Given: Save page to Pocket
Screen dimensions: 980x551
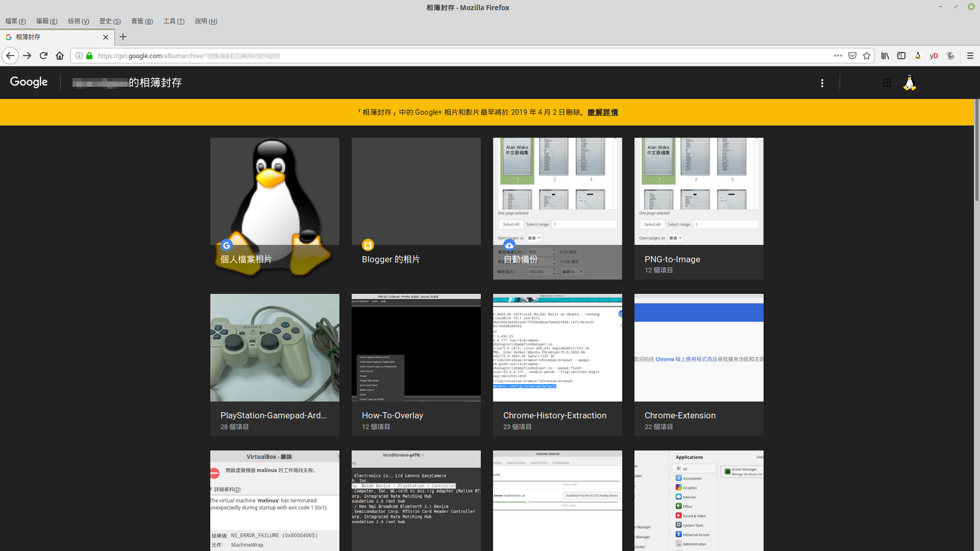Looking at the screenshot, I should (852, 56).
